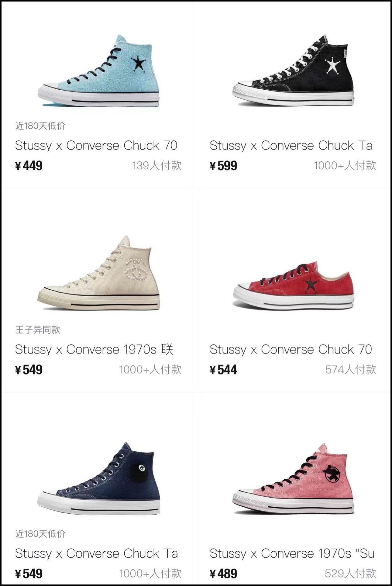This screenshot has height=586, width=392.
Task: Click the 近180天低价 tag above the ¥449 listing
Action: pyautogui.click(x=40, y=126)
